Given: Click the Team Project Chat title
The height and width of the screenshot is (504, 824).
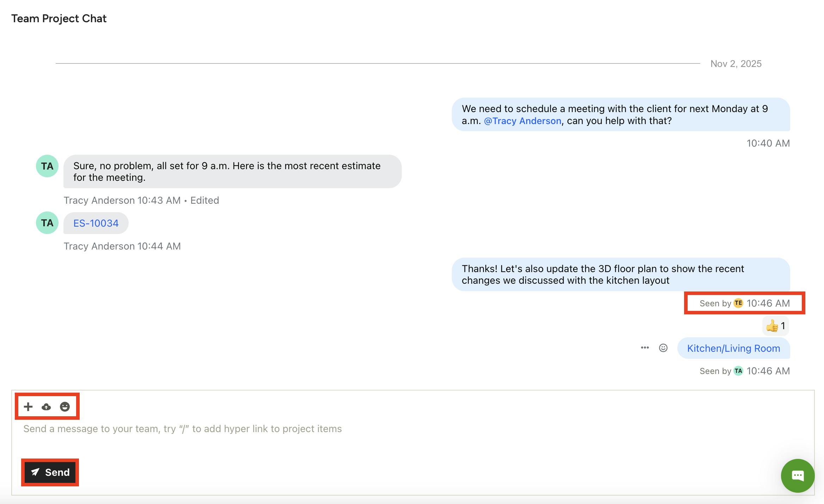Looking at the screenshot, I should click(x=59, y=18).
